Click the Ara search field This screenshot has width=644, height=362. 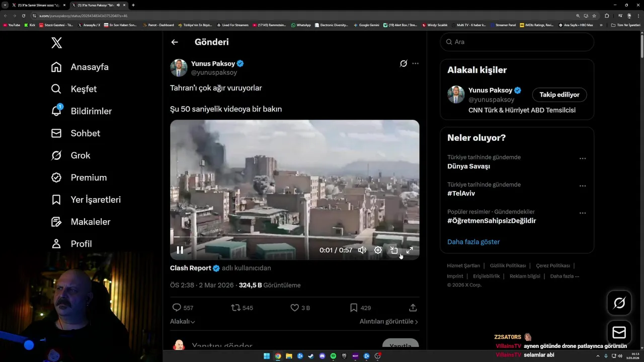517,42
